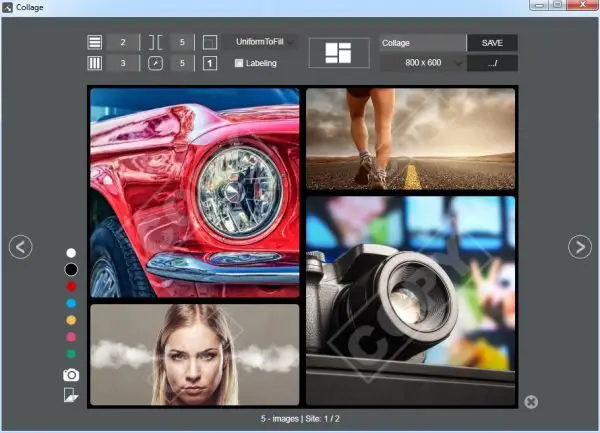Click the image file icon under camera
This screenshot has width=600, height=433.
pos(71,395)
